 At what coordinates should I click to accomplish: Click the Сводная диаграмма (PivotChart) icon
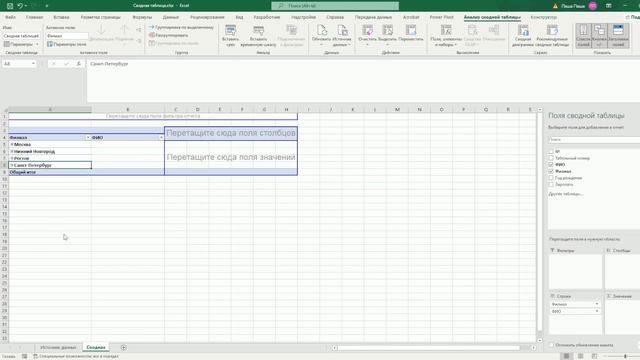click(523, 30)
